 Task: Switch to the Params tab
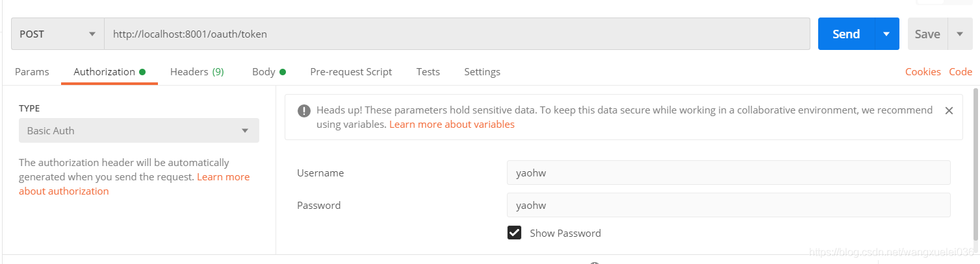[32, 72]
